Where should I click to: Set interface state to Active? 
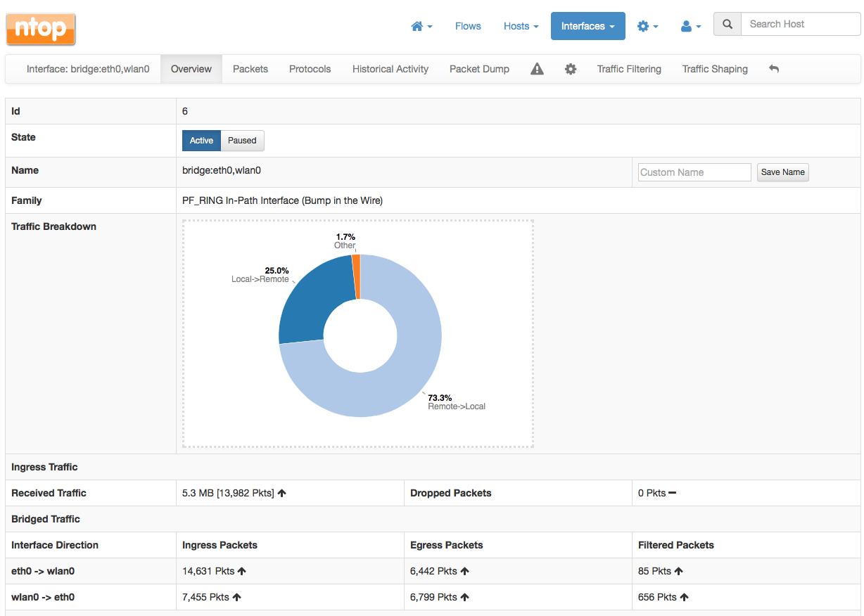pos(201,141)
